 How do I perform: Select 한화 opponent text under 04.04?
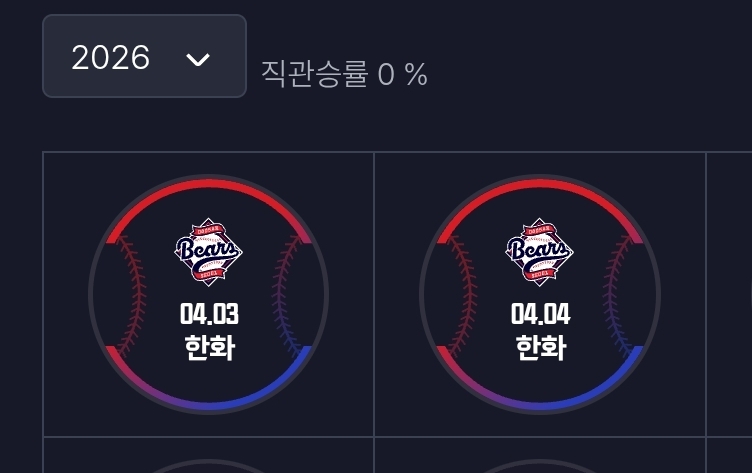click(541, 347)
